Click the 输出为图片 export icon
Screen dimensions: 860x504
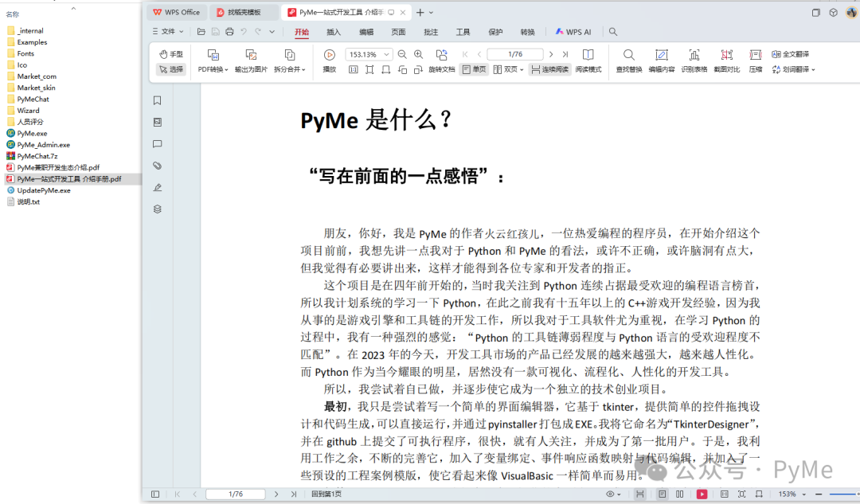tap(250, 61)
